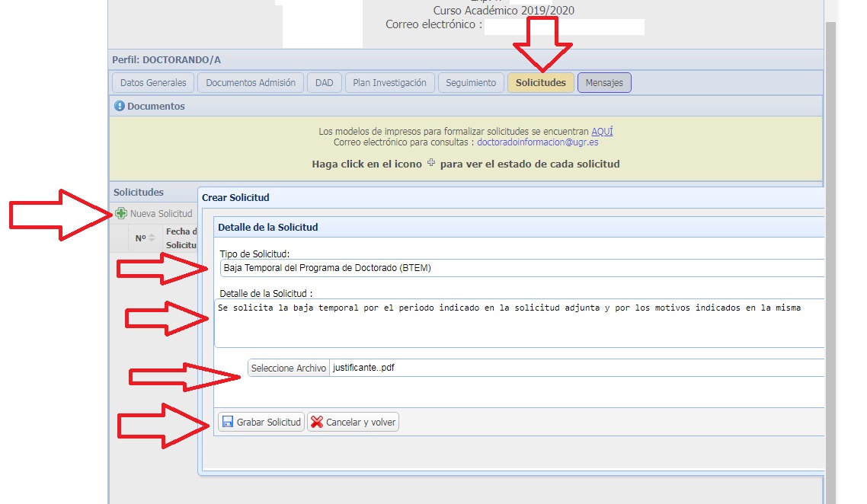Viewport: 867px width, 504px height.
Task: Click the green plus Nueva Solicitud icon
Action: tap(122, 213)
